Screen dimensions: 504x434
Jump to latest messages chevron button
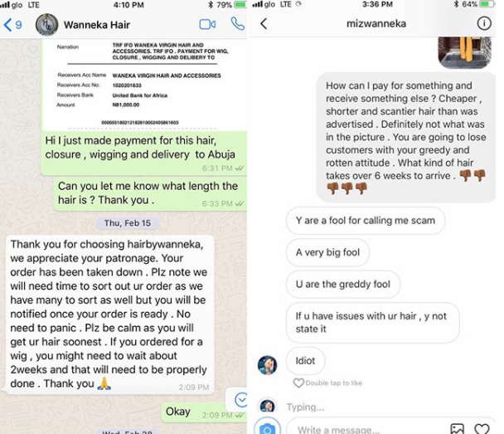coord(240,400)
